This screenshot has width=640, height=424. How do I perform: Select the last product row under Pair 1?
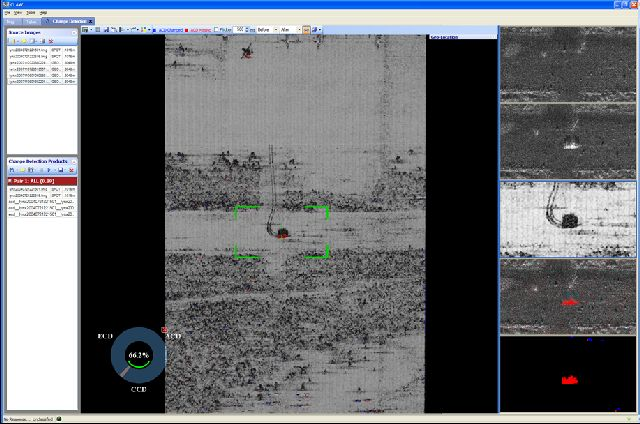pos(42,214)
